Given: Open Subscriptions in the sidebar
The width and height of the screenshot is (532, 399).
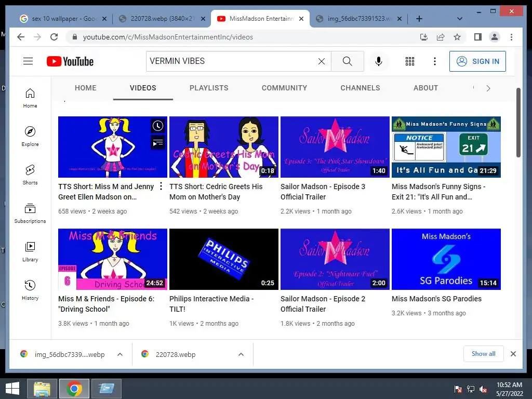Looking at the screenshot, I should pyautogui.click(x=30, y=213).
